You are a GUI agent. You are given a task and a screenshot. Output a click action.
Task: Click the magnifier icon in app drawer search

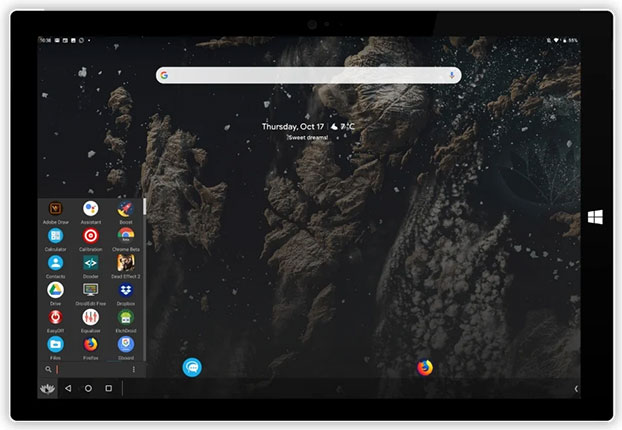click(x=48, y=369)
